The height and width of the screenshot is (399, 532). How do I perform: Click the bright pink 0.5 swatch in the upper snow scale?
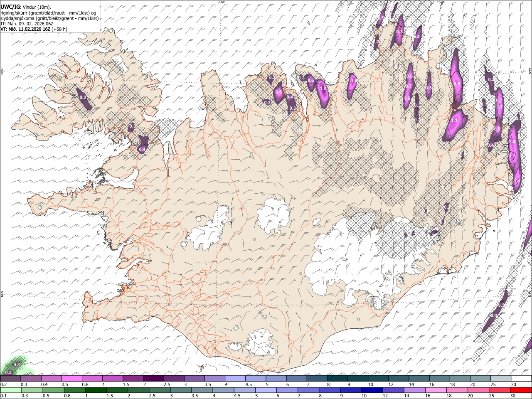(x=72, y=378)
